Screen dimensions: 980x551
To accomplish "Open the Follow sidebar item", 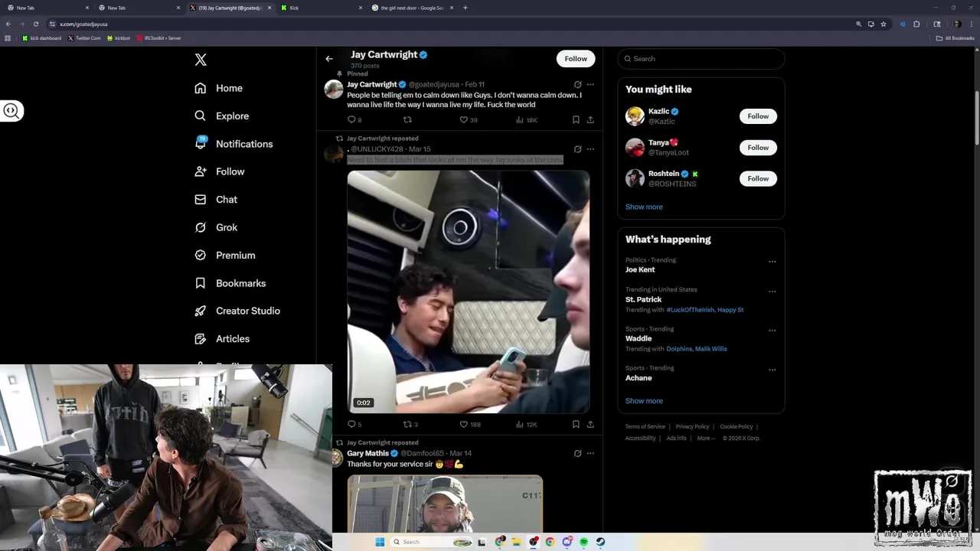I will tap(220, 171).
